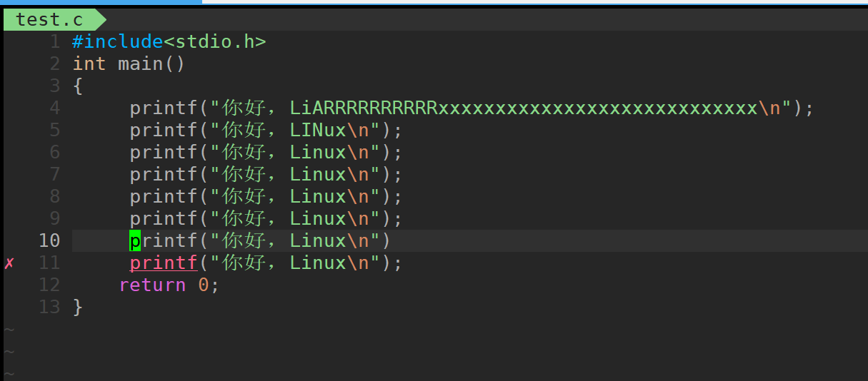Click the \n escape on line 4
This screenshot has width=868, height=381.
click(769, 108)
